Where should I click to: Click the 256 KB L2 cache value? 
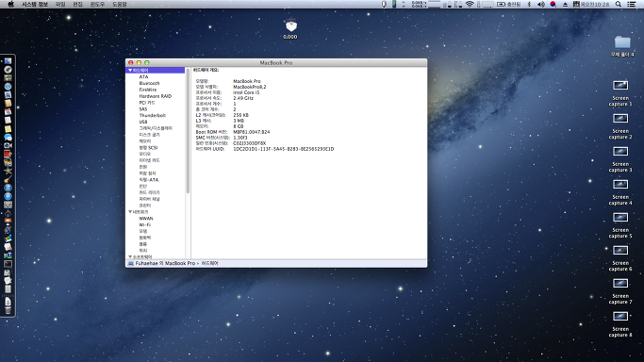pos(240,115)
